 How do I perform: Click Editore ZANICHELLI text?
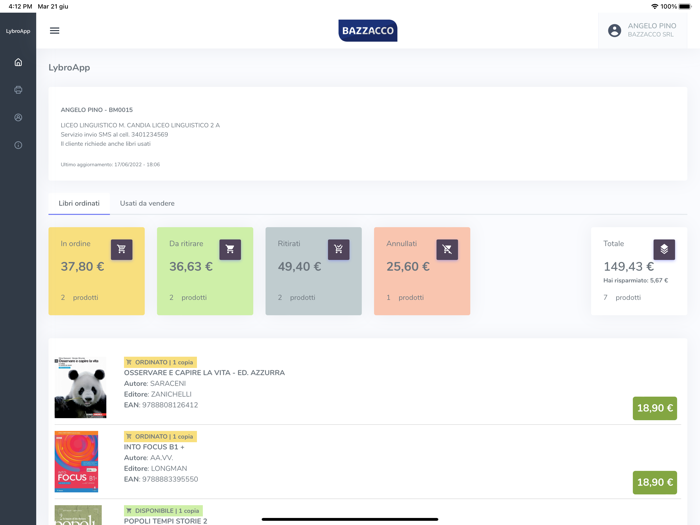[x=158, y=394]
